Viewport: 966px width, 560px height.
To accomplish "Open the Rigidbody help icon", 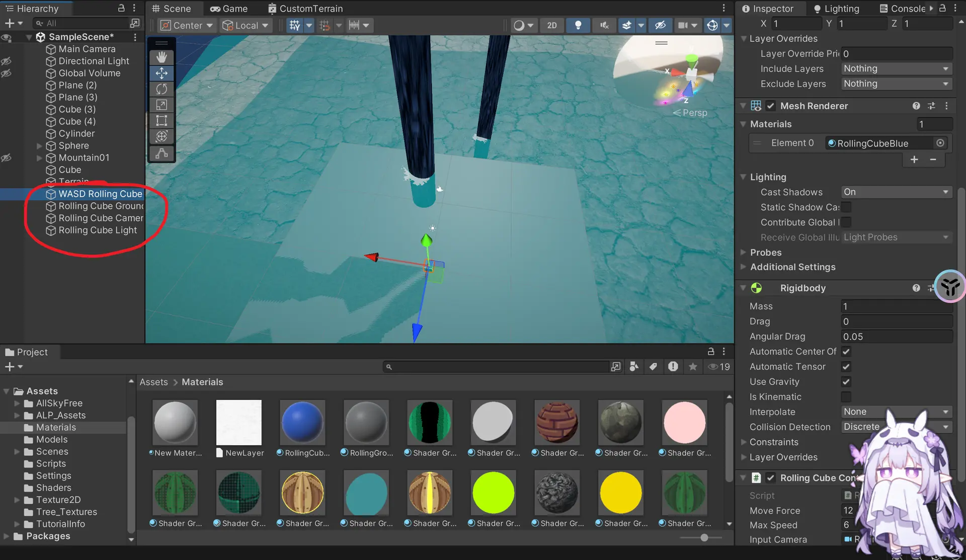I will tap(916, 288).
